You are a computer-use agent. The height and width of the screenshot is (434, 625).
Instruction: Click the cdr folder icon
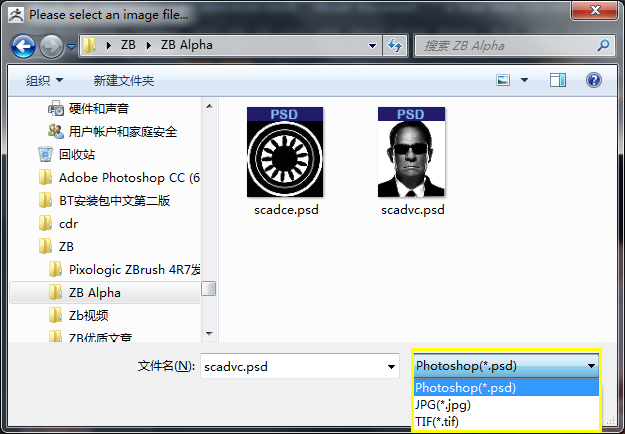tap(45, 223)
